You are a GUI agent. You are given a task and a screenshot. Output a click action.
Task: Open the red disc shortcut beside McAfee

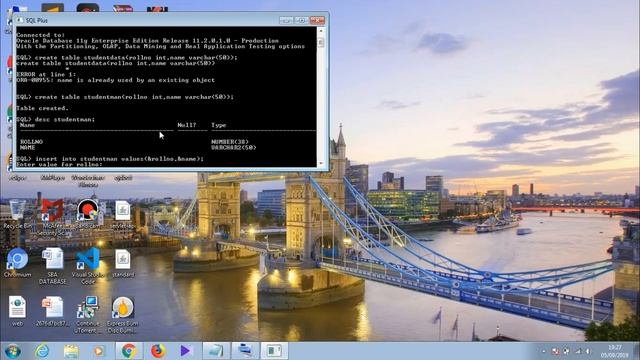[87, 213]
